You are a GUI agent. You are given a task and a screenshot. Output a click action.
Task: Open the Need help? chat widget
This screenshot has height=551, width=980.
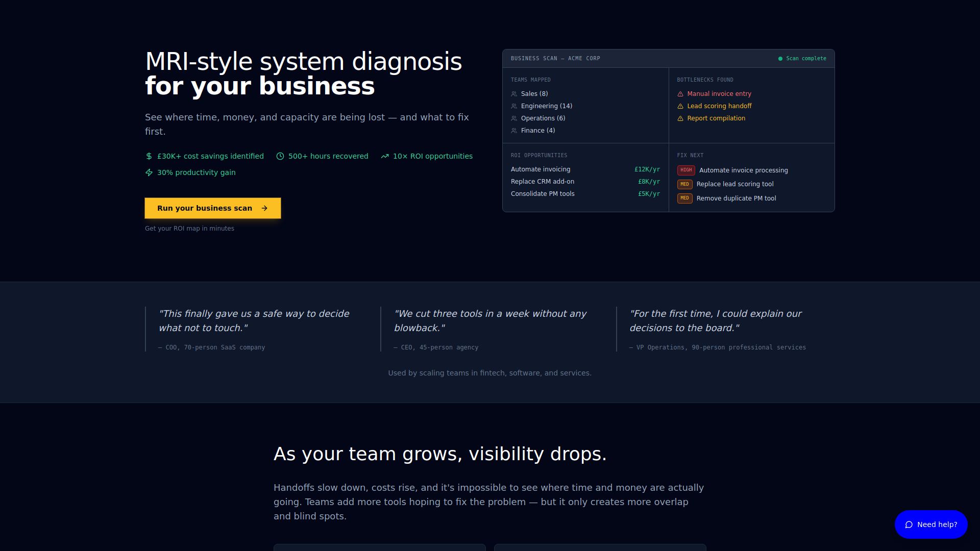tap(931, 524)
